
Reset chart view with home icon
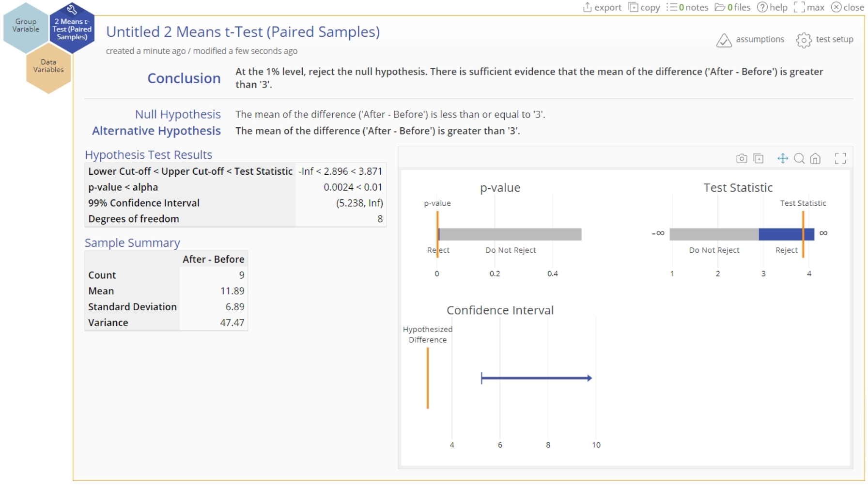point(815,159)
